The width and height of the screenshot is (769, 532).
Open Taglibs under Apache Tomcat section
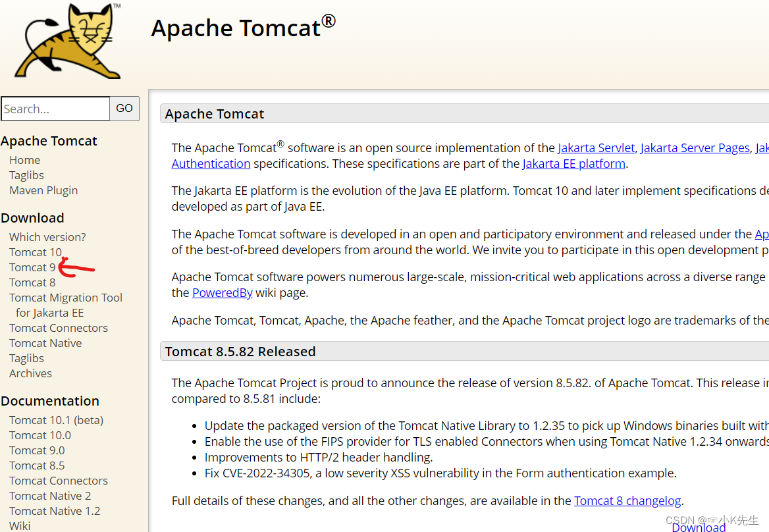[x=26, y=175]
